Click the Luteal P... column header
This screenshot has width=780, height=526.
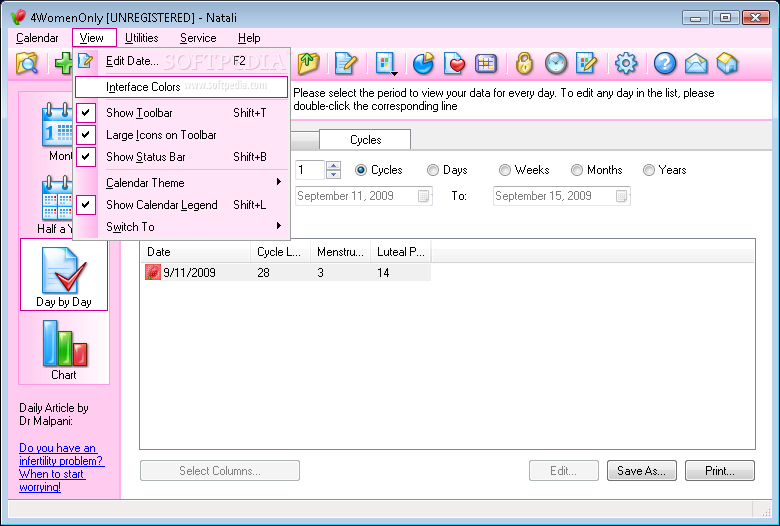click(x=401, y=252)
